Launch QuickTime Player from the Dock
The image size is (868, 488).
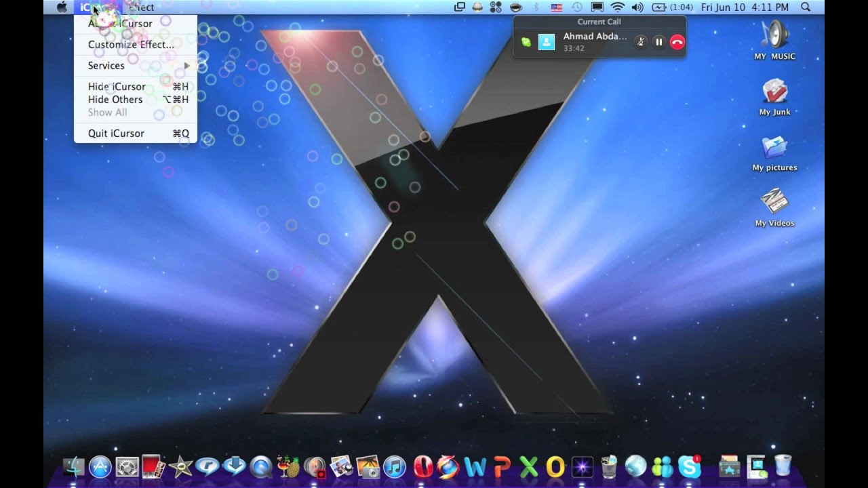point(261,466)
